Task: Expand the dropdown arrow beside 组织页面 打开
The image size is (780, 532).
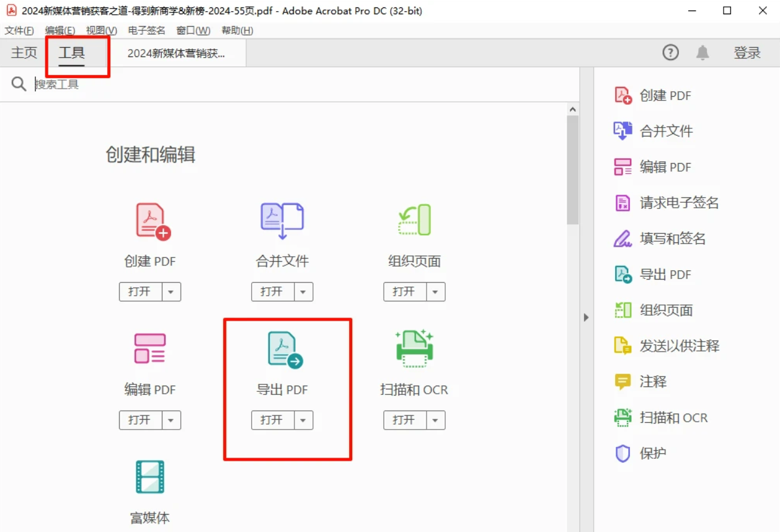Action: [435, 291]
